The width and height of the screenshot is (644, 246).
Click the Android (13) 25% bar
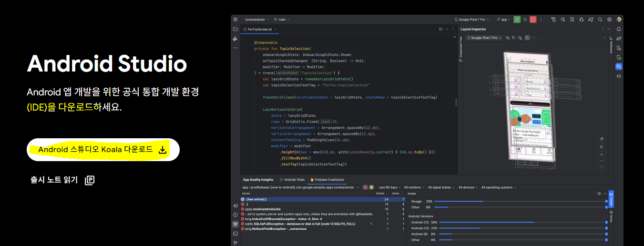[522, 228]
